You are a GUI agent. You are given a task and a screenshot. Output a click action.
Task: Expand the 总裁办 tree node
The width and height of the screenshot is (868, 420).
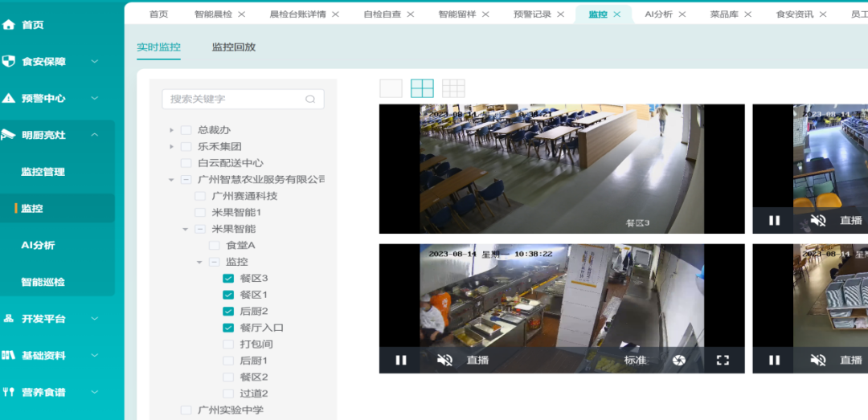172,130
